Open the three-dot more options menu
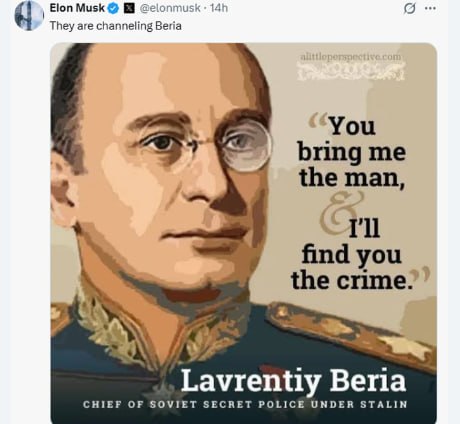The width and height of the screenshot is (460, 424). [x=430, y=9]
